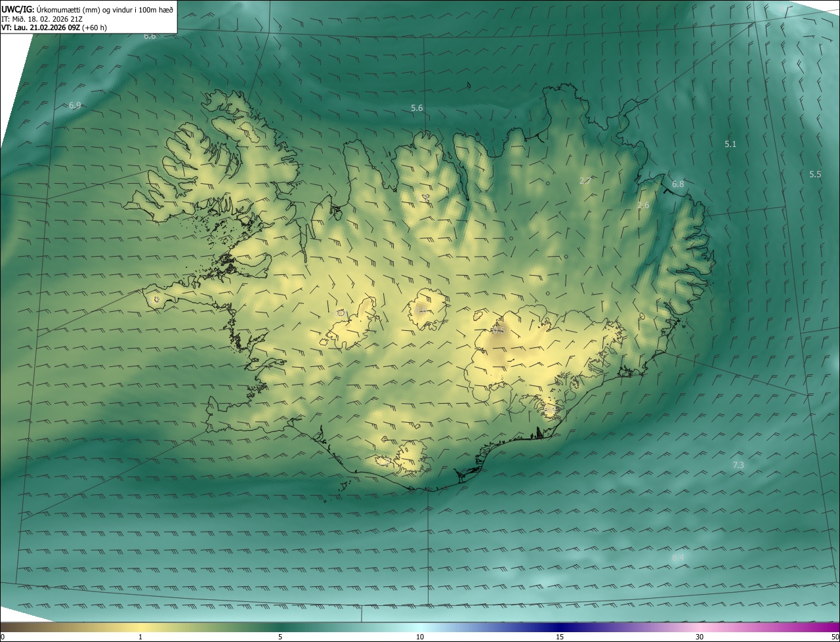
Task: Click the 5.1 value label on the map
Action: point(730,143)
